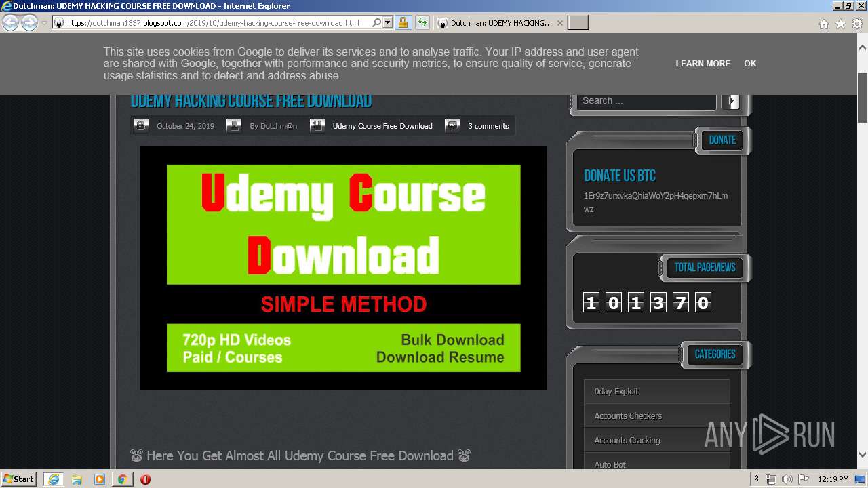Screen dimensions: 868x488
Task: Click the vertical scrollbar thumb
Action: click(863, 98)
